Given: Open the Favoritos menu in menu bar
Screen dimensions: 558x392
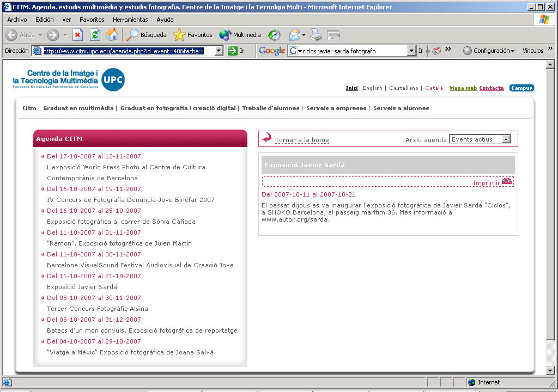Looking at the screenshot, I should click(x=92, y=20).
